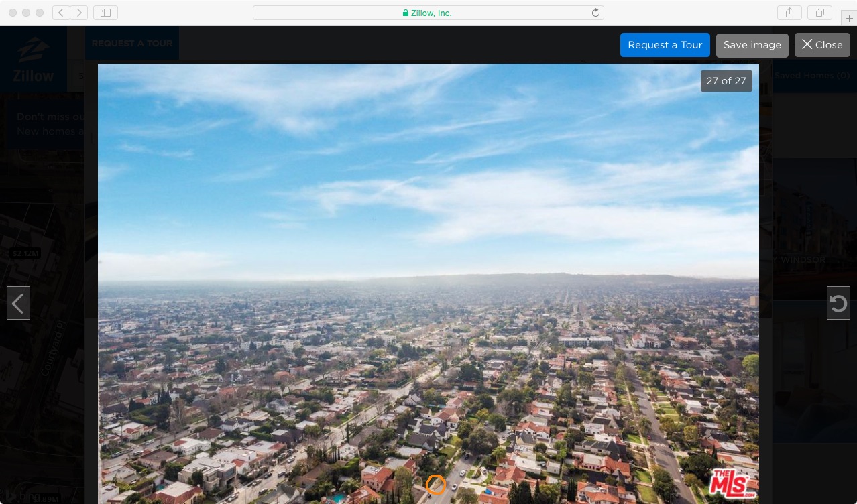Click the dimmed Zillow logo
This screenshot has height=504, width=857.
point(33,60)
